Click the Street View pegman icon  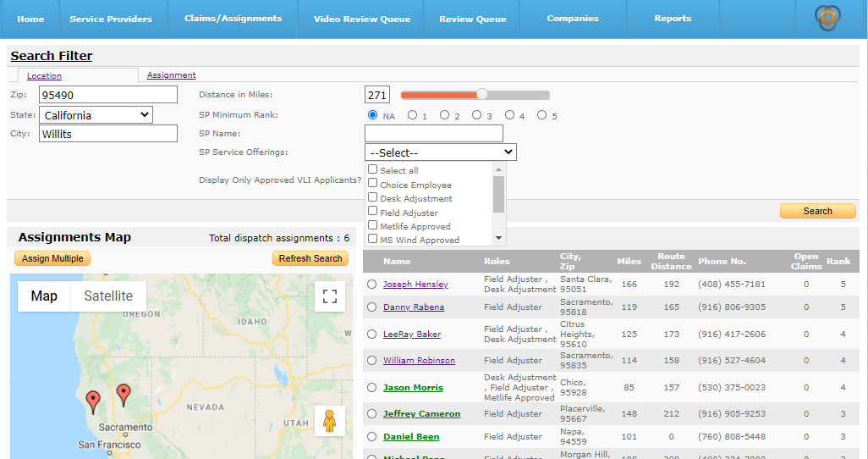[x=330, y=421]
